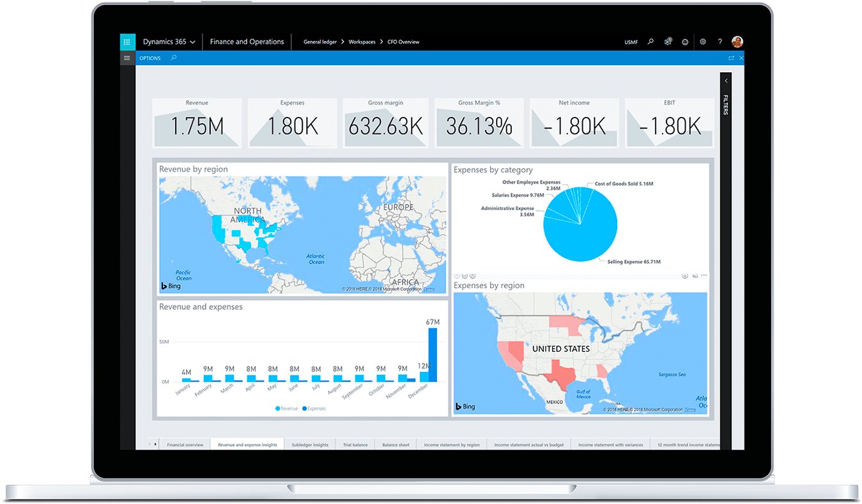Open the settings gear icon
The width and height of the screenshot is (862, 504).
click(x=702, y=41)
